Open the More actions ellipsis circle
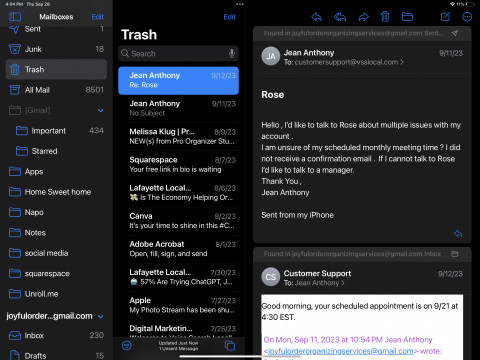This screenshot has height=360, width=480. point(467,17)
